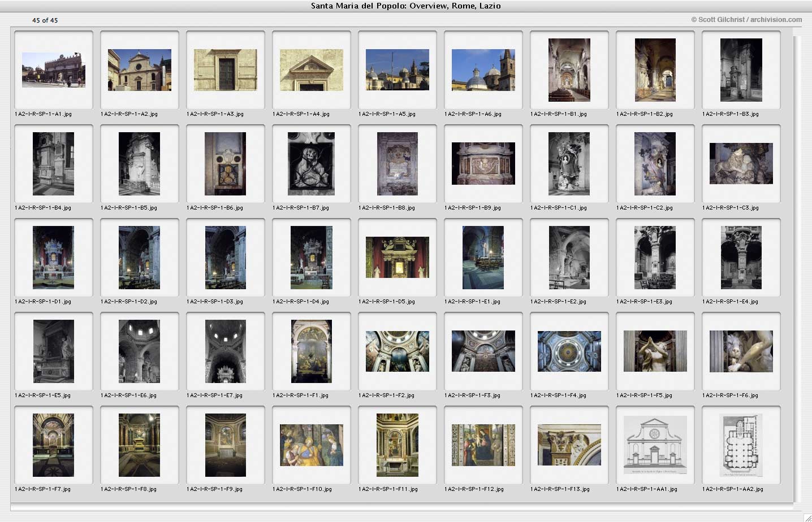Click the file name label 1A2-I-R-SP-1-C3.jpg
The image size is (812, 522).
(731, 208)
